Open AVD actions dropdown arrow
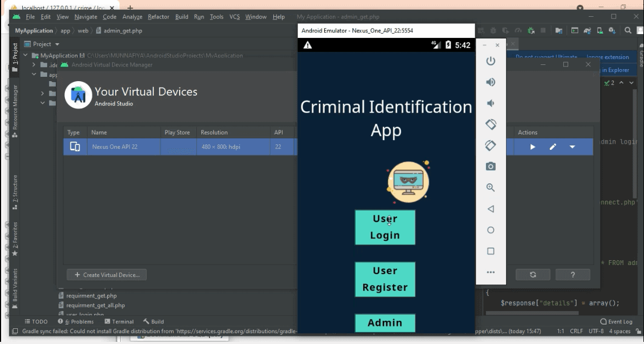 (x=572, y=147)
